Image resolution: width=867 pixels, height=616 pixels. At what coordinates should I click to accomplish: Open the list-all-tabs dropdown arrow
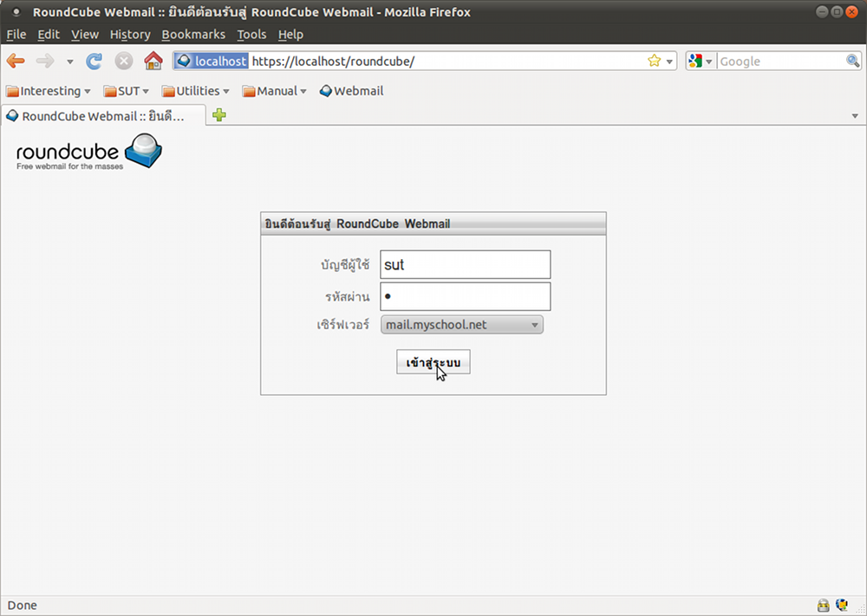click(855, 116)
